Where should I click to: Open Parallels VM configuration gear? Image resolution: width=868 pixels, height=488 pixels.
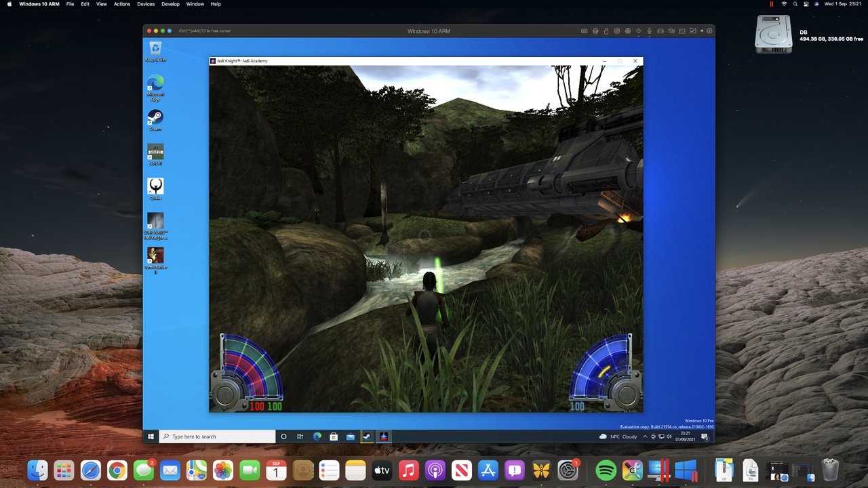tap(709, 31)
